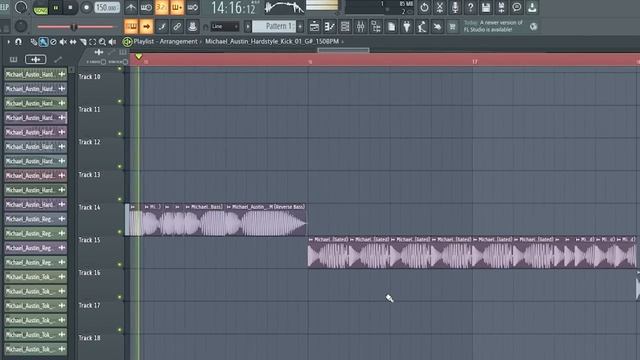Click the 150.000 tempo field

coord(107,7)
